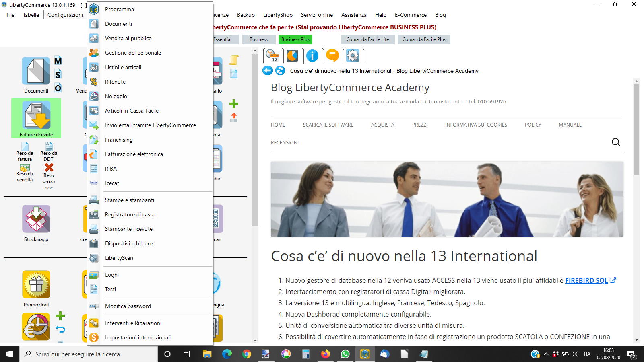Open File Explorer from the taskbar
The image size is (644, 362).
(x=207, y=354)
